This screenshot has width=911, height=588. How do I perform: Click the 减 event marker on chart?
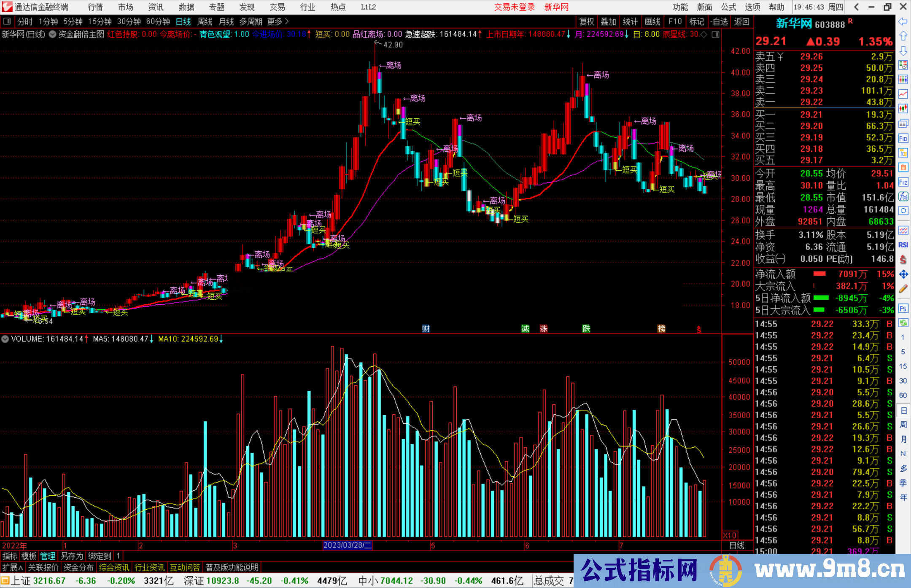(525, 328)
